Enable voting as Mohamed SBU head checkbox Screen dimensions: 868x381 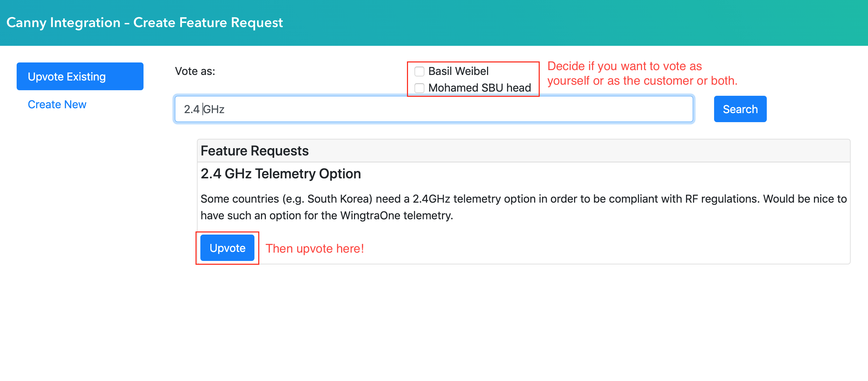pyautogui.click(x=419, y=88)
